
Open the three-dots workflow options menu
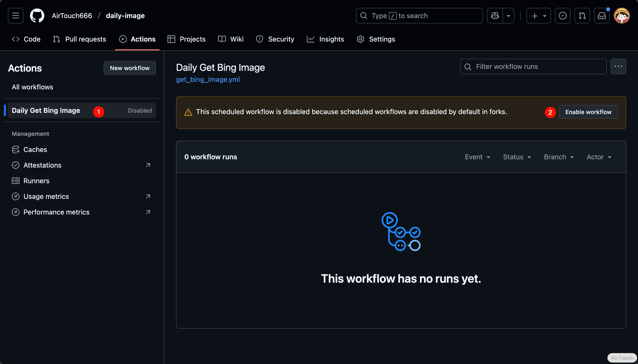(618, 66)
